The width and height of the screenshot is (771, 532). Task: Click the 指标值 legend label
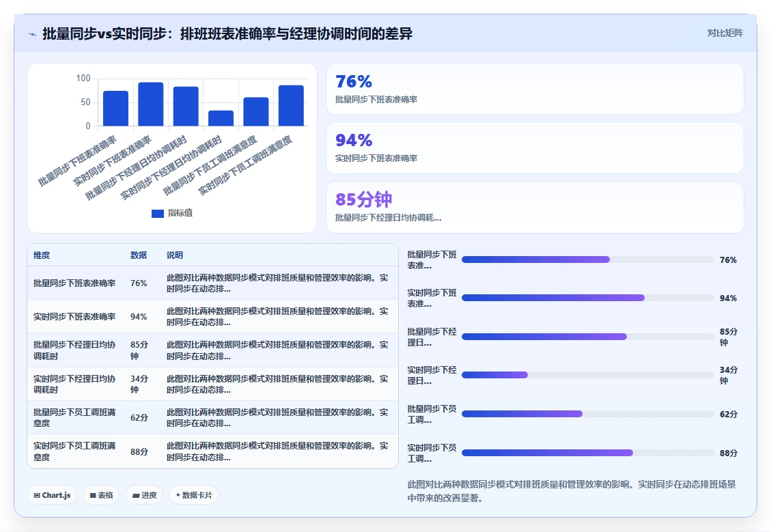pyautogui.click(x=180, y=213)
